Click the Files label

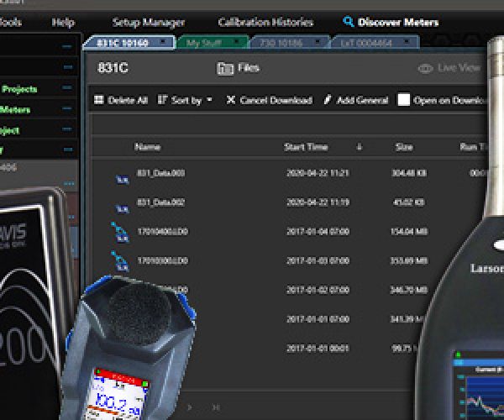coord(249,68)
